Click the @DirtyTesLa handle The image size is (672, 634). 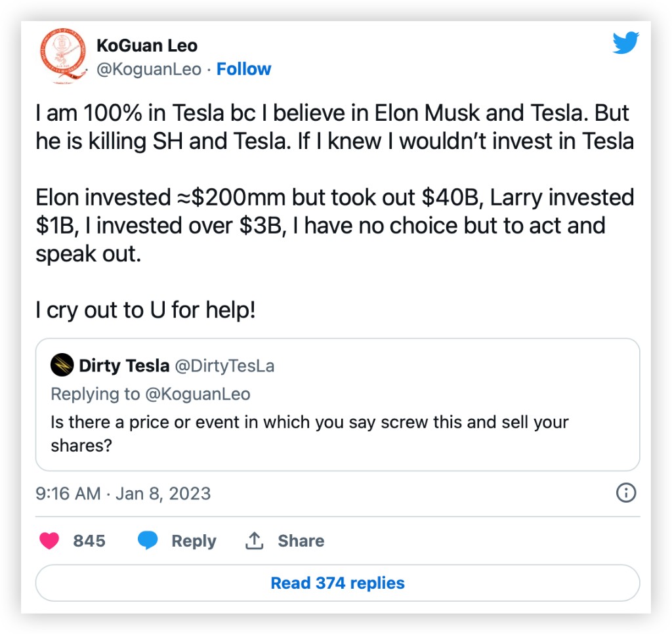coord(224,366)
